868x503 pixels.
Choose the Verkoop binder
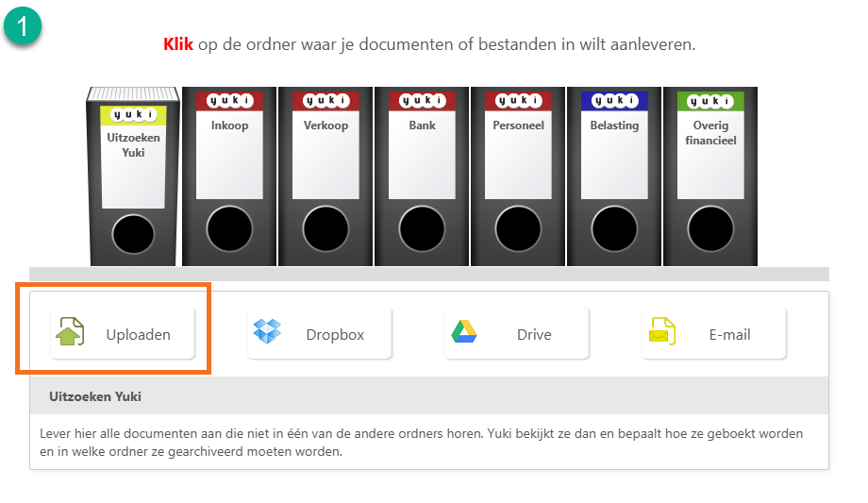tap(325, 176)
